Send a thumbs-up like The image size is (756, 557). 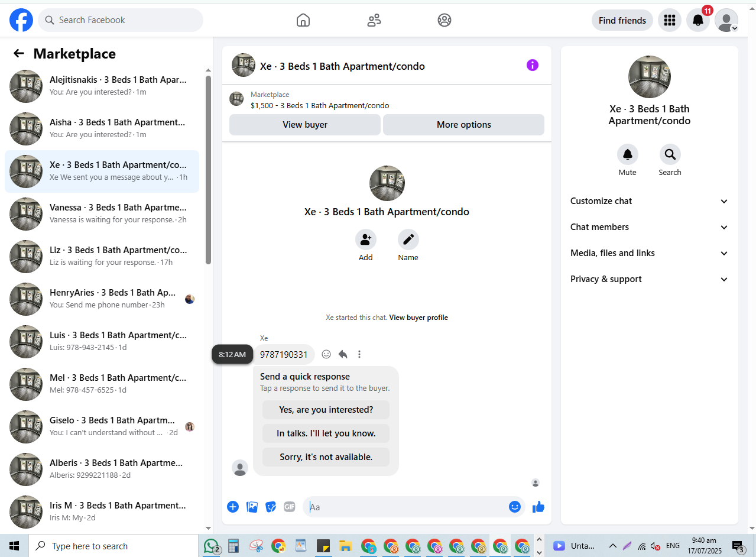pyautogui.click(x=538, y=507)
